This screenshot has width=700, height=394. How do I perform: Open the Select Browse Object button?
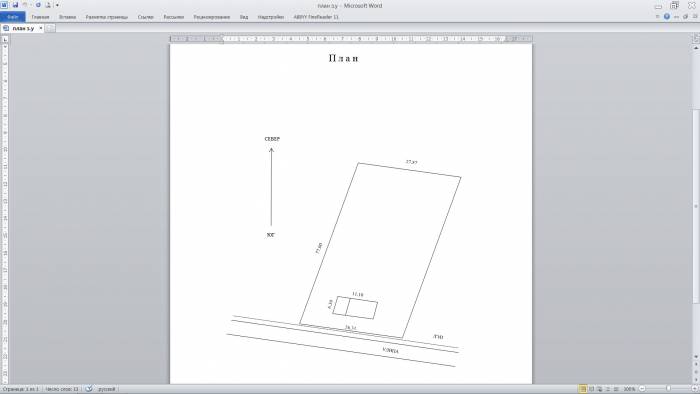coord(696,372)
